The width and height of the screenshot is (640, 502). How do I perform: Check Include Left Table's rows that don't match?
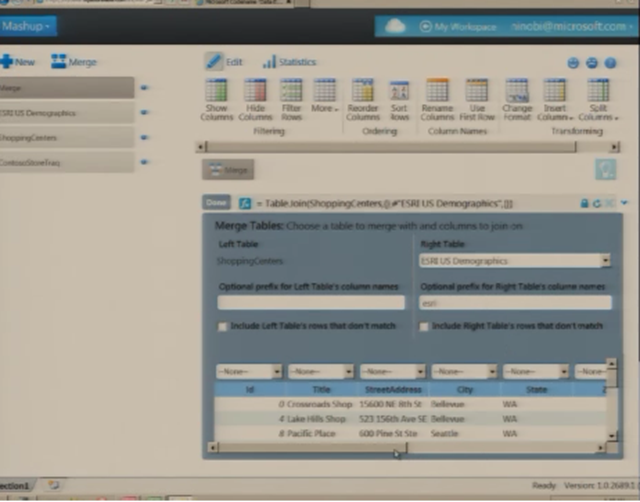point(222,327)
